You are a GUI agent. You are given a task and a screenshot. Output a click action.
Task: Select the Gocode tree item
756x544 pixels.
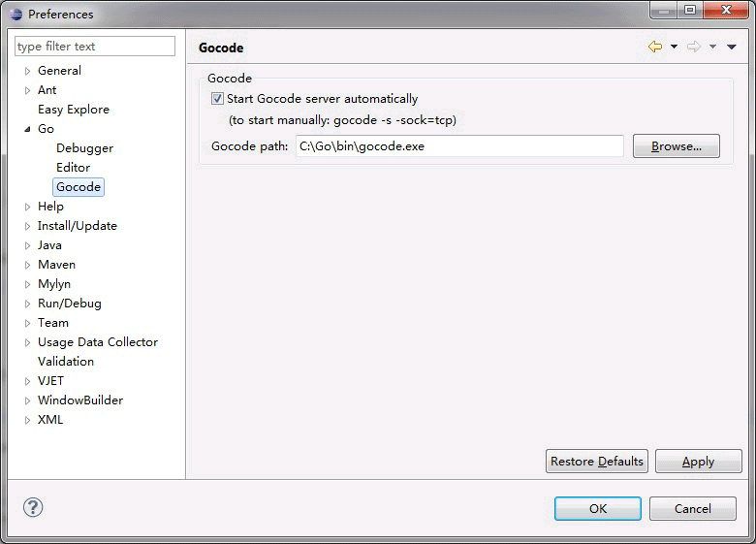pos(79,186)
